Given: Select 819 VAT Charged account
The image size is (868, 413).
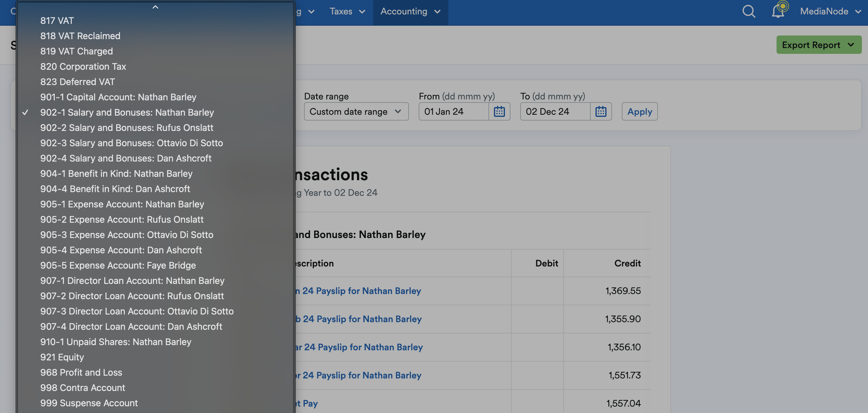Looking at the screenshot, I should [x=156, y=51].
